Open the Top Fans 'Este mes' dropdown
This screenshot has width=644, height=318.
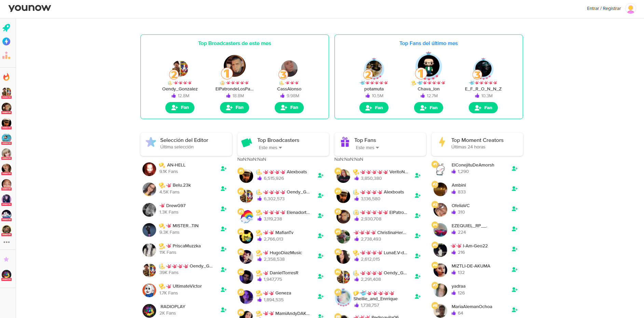tap(367, 148)
